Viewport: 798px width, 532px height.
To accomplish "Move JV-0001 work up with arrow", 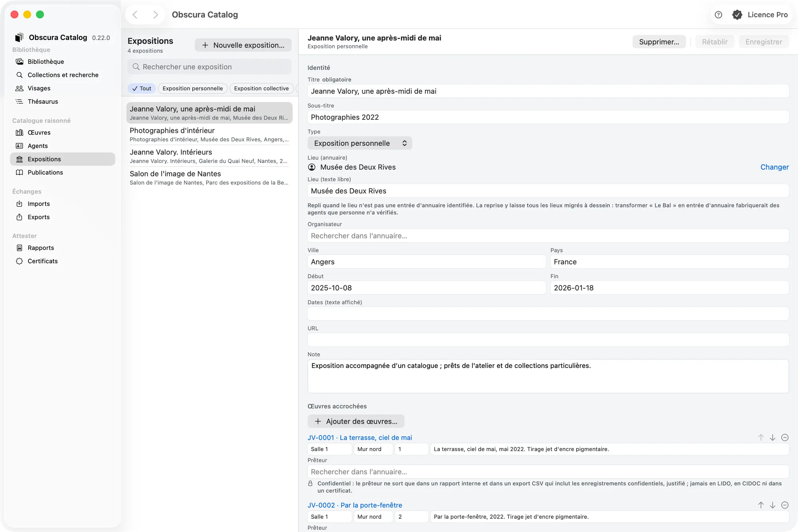I will click(x=761, y=437).
